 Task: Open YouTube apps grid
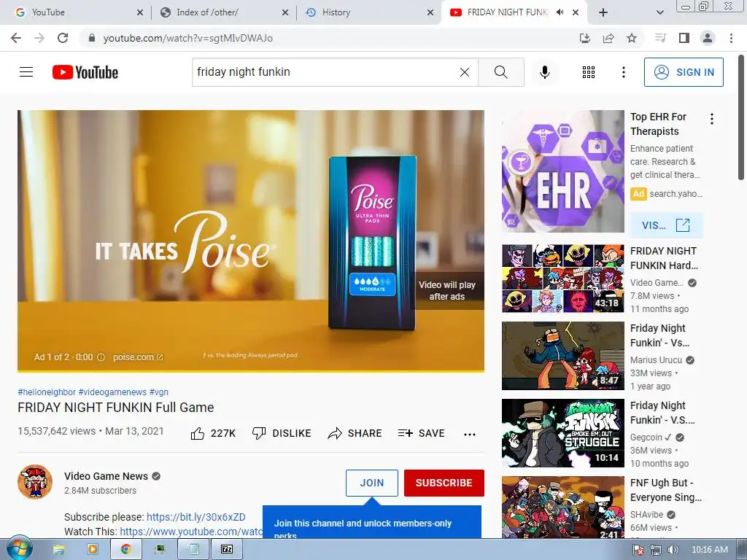point(589,72)
